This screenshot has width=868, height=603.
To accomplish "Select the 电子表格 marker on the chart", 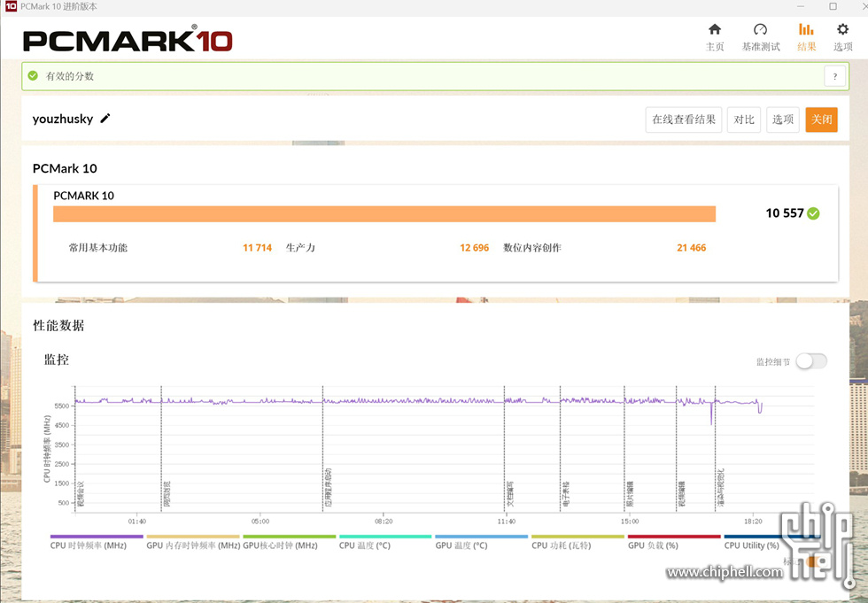I will click(x=566, y=494).
